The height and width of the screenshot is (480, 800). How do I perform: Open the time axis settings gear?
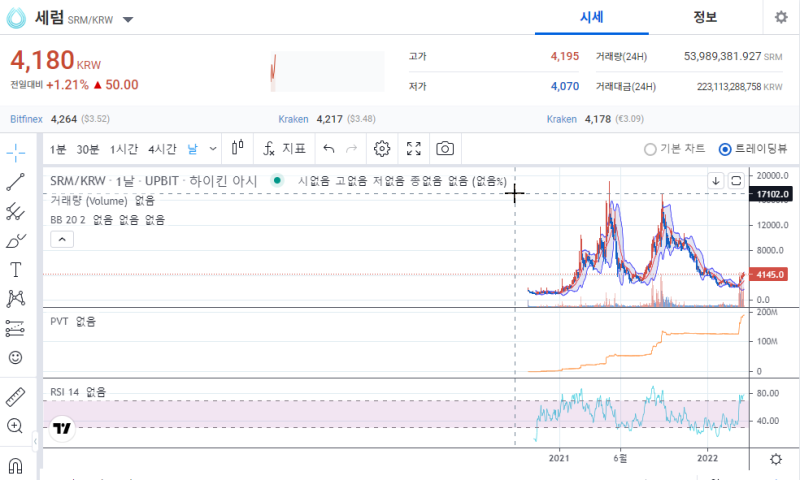click(776, 459)
